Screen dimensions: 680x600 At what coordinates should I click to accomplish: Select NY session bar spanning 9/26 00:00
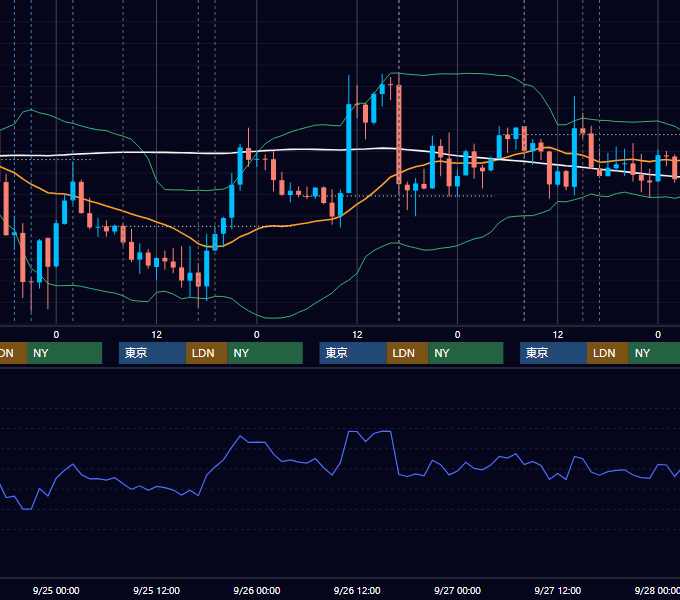coord(265,353)
